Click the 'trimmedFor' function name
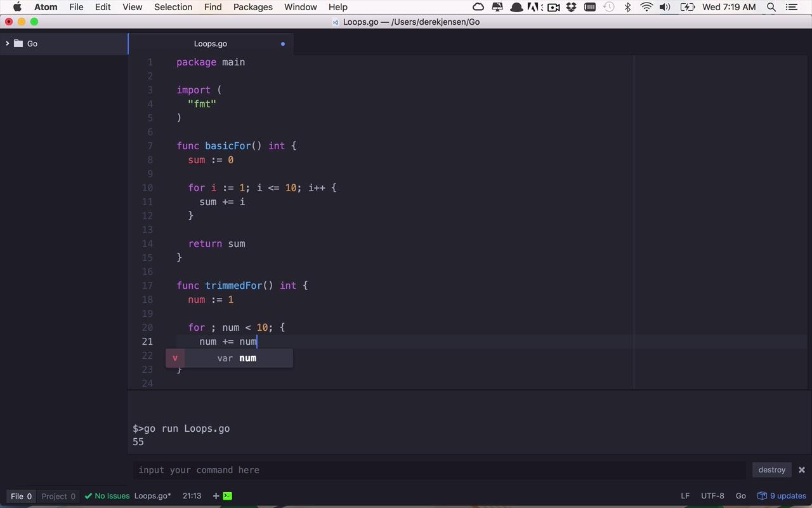Image resolution: width=812 pixels, height=508 pixels. click(x=233, y=286)
